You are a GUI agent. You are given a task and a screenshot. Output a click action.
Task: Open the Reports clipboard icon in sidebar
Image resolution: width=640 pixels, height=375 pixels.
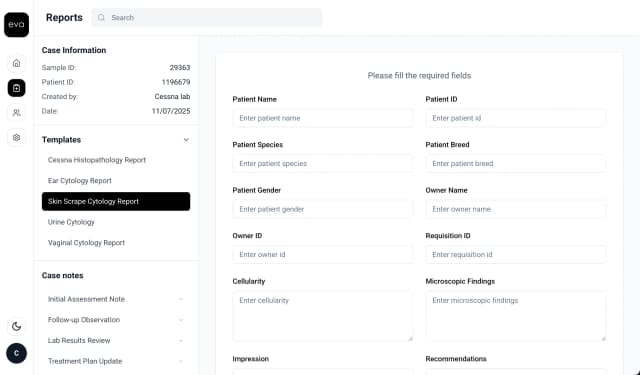pos(16,88)
